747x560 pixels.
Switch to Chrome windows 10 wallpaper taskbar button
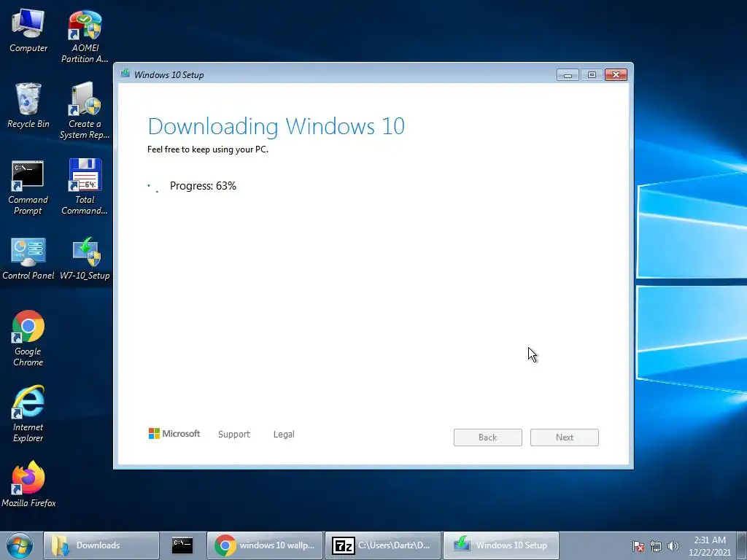click(x=265, y=545)
